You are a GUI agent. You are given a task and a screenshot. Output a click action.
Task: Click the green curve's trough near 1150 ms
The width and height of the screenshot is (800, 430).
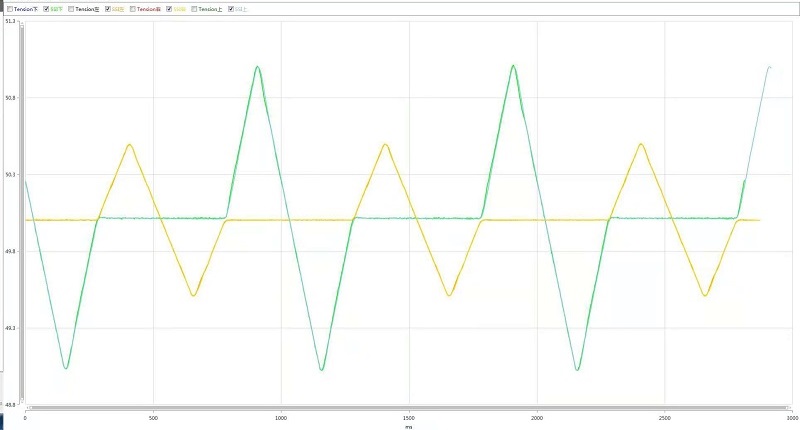click(321, 369)
